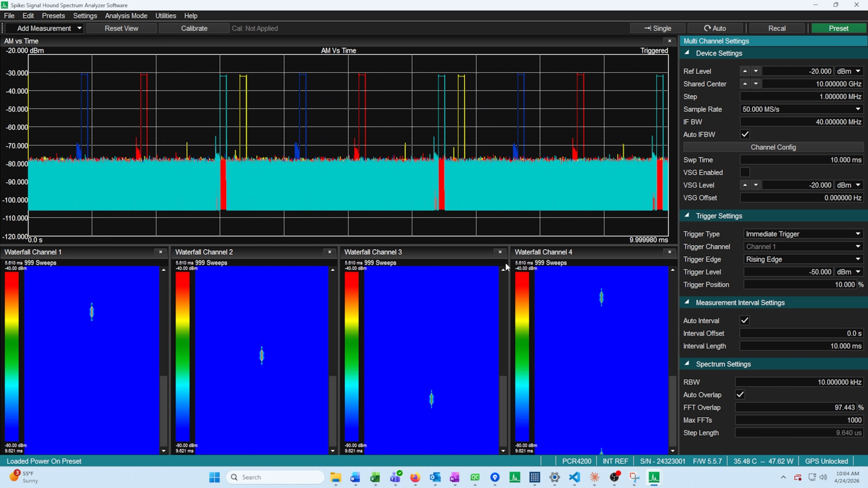Open the Help menu
This screenshot has width=868, height=488.
click(191, 16)
